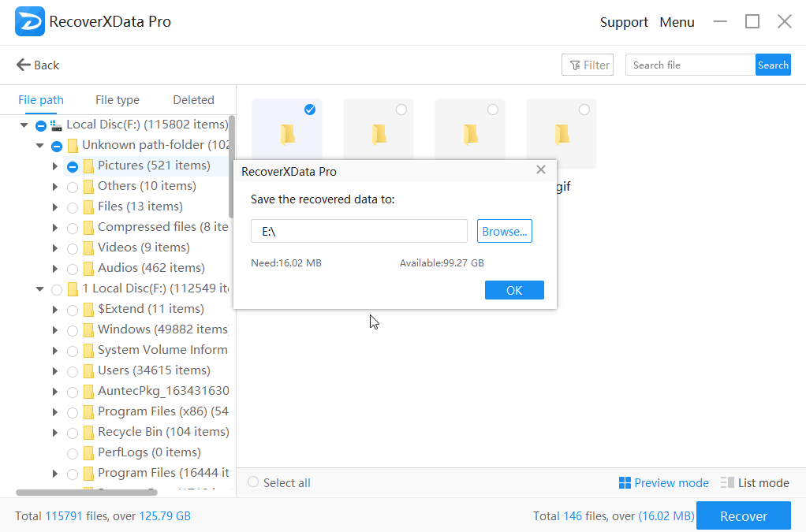Check the Others folder checkbox
The height and width of the screenshot is (532, 806).
click(x=73, y=188)
